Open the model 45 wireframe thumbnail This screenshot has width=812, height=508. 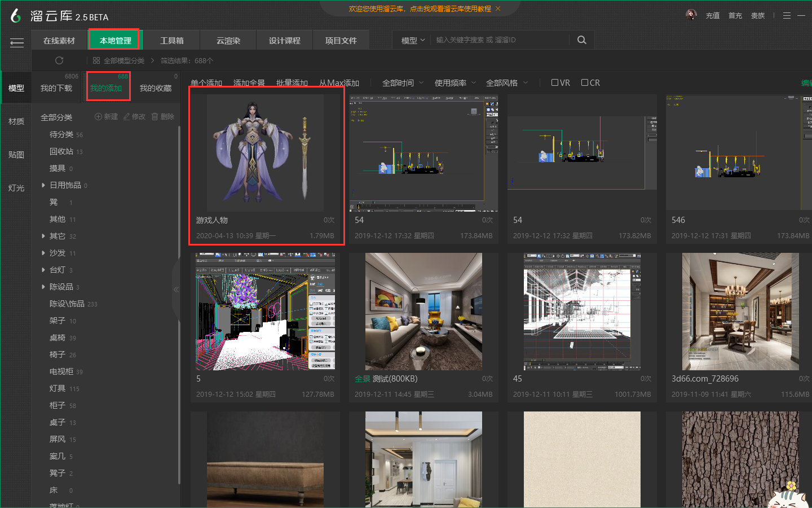[582, 312]
